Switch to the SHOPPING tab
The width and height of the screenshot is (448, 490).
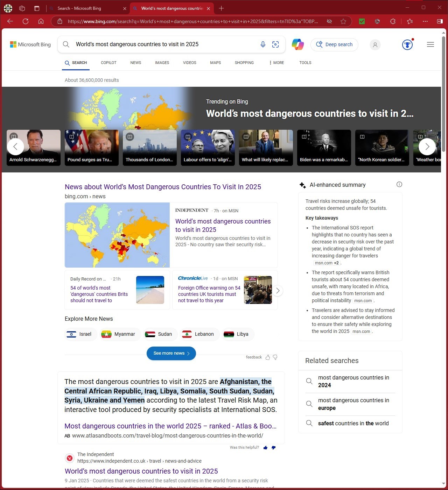click(244, 63)
